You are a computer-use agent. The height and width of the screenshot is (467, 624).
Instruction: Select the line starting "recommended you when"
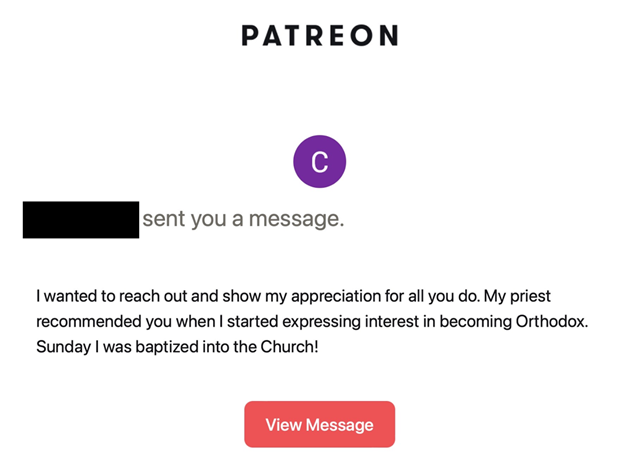pos(312,322)
